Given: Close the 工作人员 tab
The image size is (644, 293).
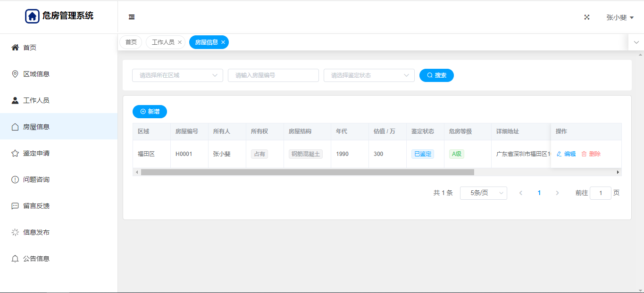Looking at the screenshot, I should [180, 42].
